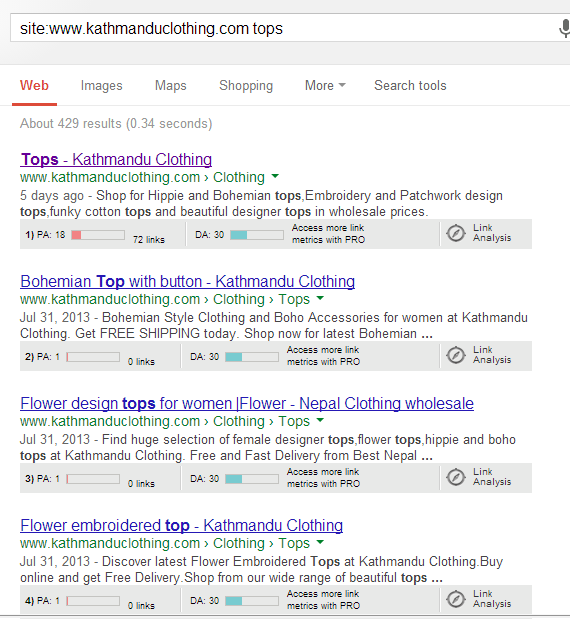Click the DA: 30 bar in result 3
Screen dimensions: 570x630
click(252, 479)
